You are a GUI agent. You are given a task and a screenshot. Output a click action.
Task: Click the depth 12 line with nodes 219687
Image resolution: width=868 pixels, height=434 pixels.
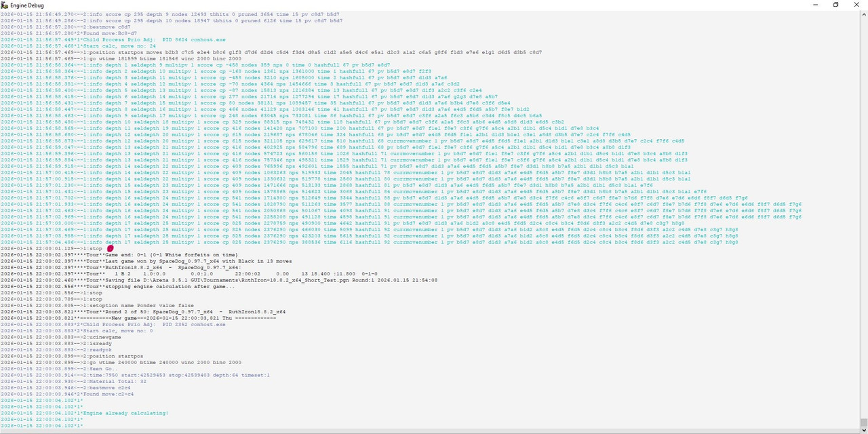pos(315,134)
